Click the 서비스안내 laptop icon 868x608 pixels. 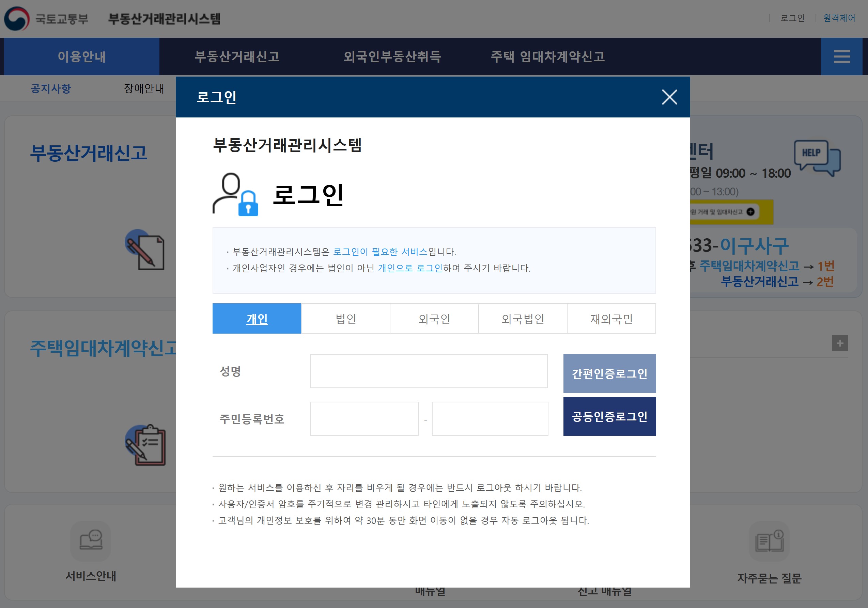[91, 542]
